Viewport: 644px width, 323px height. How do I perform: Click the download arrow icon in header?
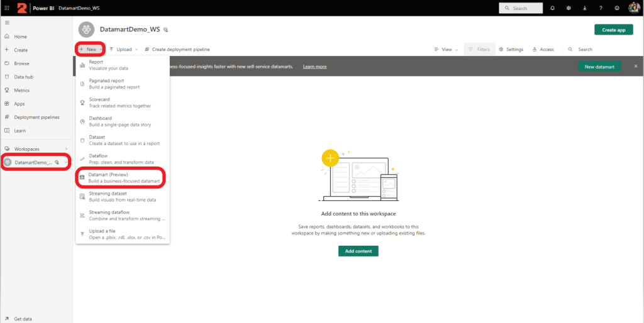(x=585, y=8)
